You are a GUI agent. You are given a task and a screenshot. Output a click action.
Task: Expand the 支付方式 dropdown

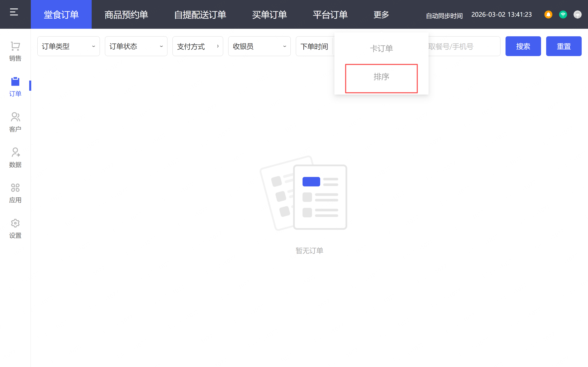[198, 46]
